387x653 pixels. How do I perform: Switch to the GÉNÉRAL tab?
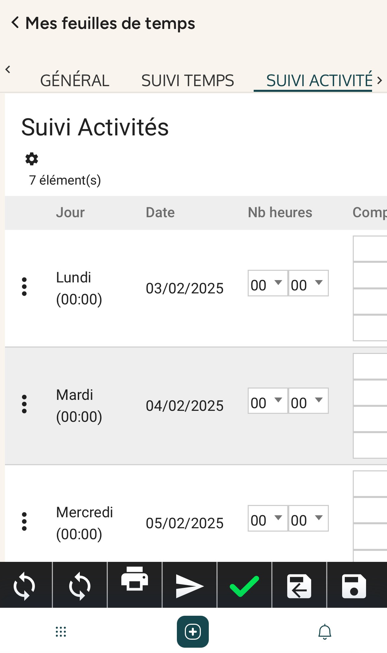click(x=75, y=80)
